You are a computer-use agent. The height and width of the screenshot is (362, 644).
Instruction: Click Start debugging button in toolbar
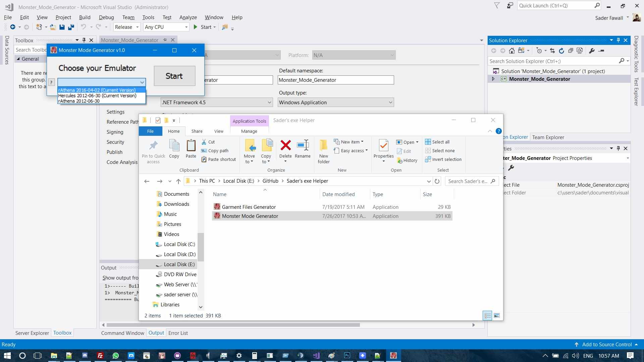[204, 27]
